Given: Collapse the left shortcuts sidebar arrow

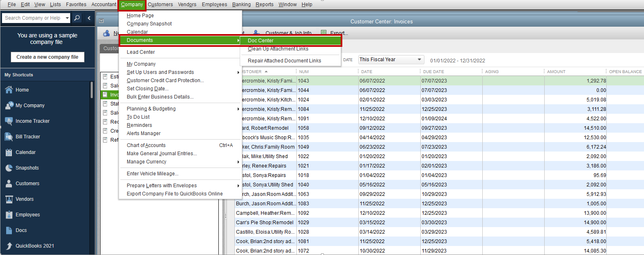Looking at the screenshot, I should (89, 18).
